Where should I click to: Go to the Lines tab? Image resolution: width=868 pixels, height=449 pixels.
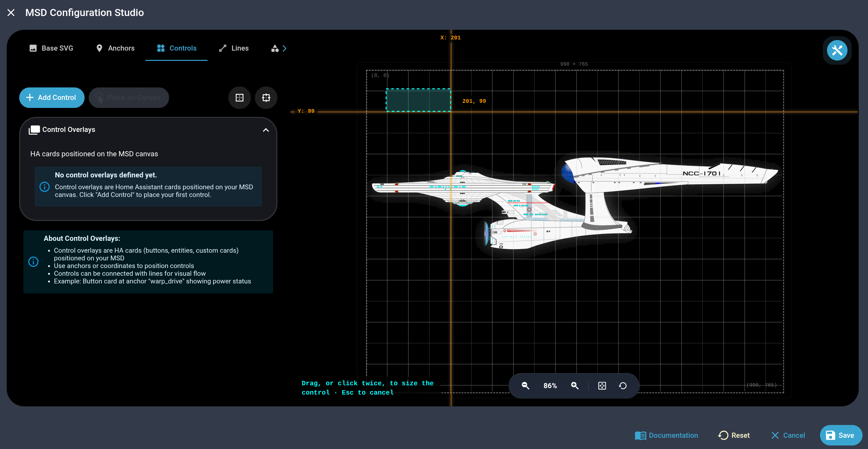coord(233,48)
